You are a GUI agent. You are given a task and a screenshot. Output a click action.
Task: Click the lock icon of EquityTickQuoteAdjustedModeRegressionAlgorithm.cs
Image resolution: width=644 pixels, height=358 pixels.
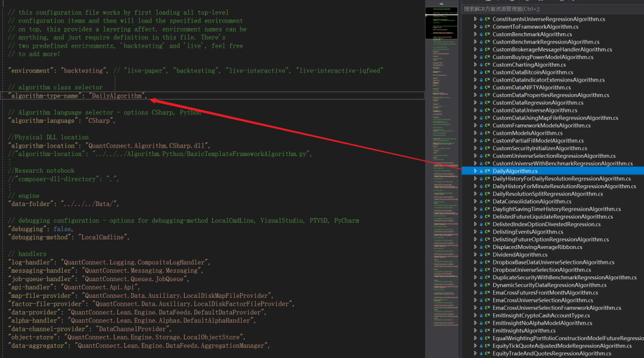click(x=481, y=346)
